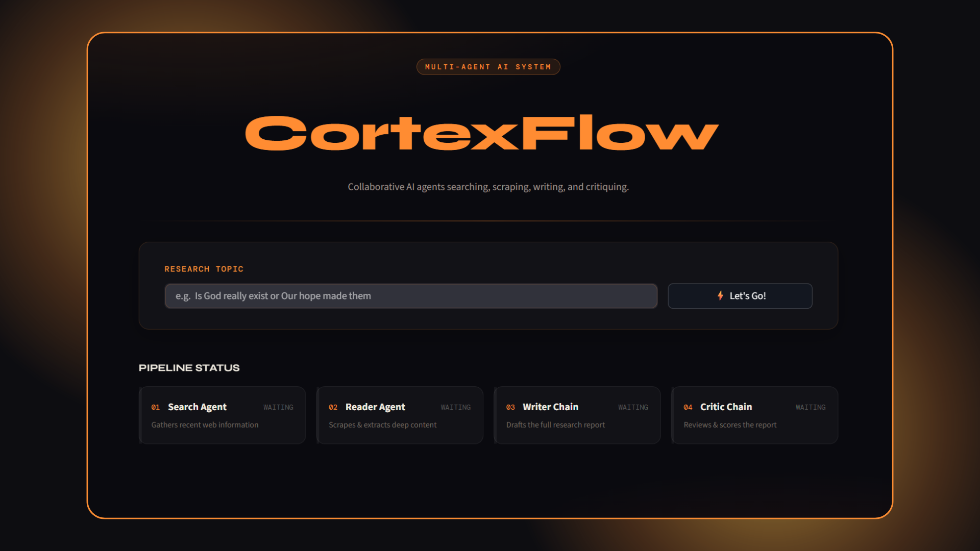Click WAITING status on Reader Agent card
Image resolution: width=980 pixels, height=551 pixels.
456,407
